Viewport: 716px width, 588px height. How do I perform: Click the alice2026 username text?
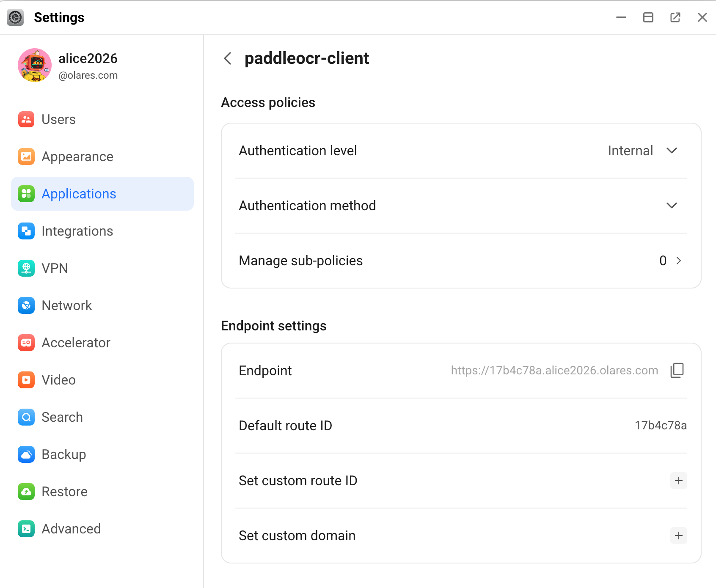(x=88, y=58)
